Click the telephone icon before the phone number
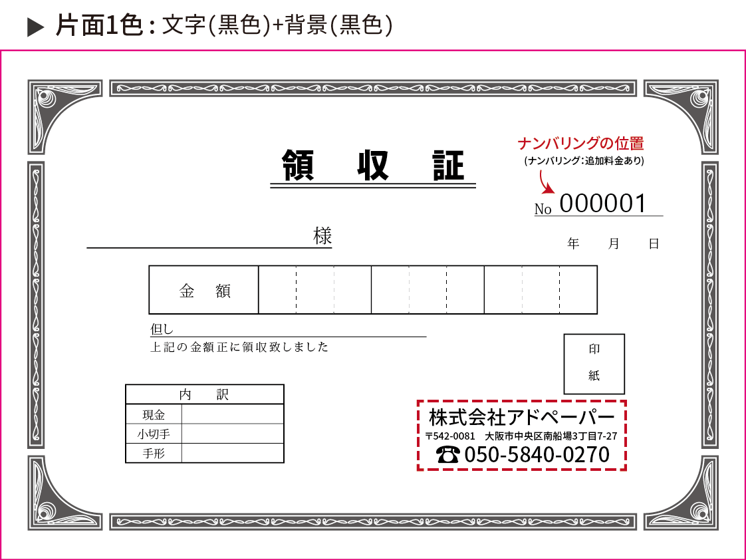This screenshot has width=746, height=560. pos(447,454)
